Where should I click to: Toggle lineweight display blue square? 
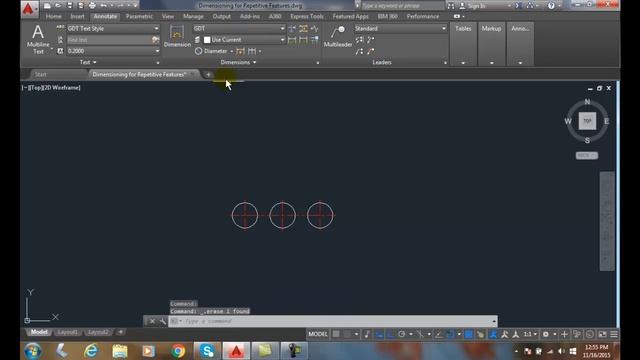[x=469, y=334]
